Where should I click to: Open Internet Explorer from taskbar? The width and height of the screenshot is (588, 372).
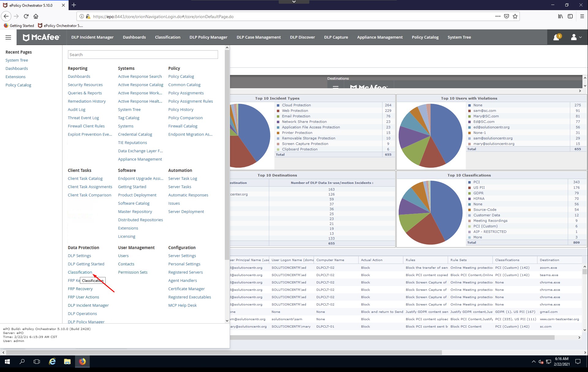[52, 362]
